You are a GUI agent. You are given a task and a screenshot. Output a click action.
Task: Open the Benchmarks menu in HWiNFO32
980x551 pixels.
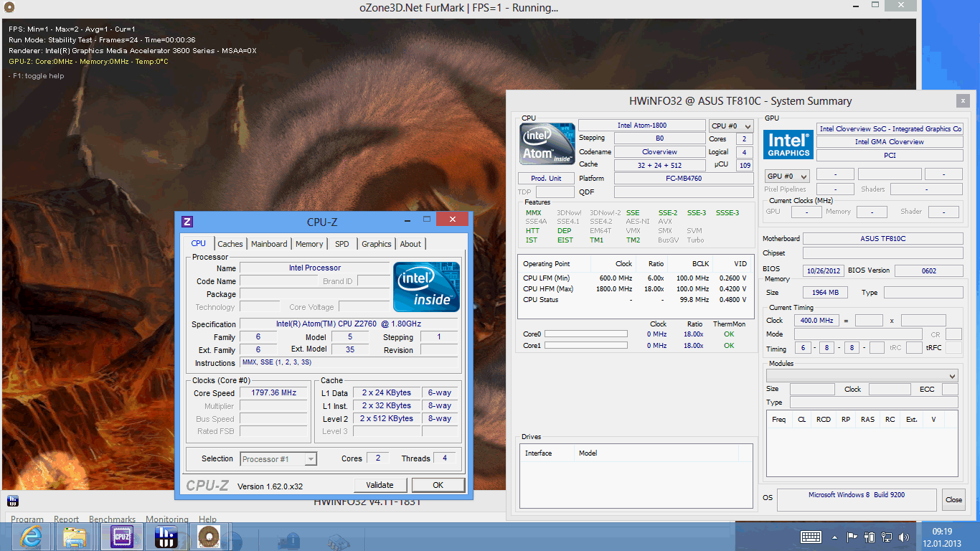[113, 519]
